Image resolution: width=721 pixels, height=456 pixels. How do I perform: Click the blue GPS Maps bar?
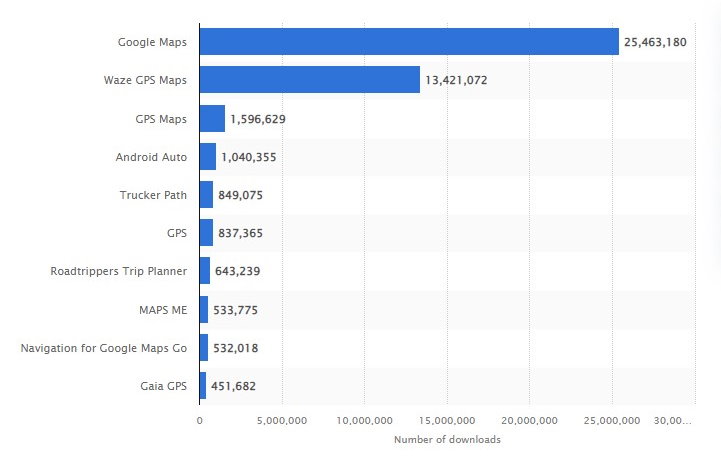pos(212,118)
